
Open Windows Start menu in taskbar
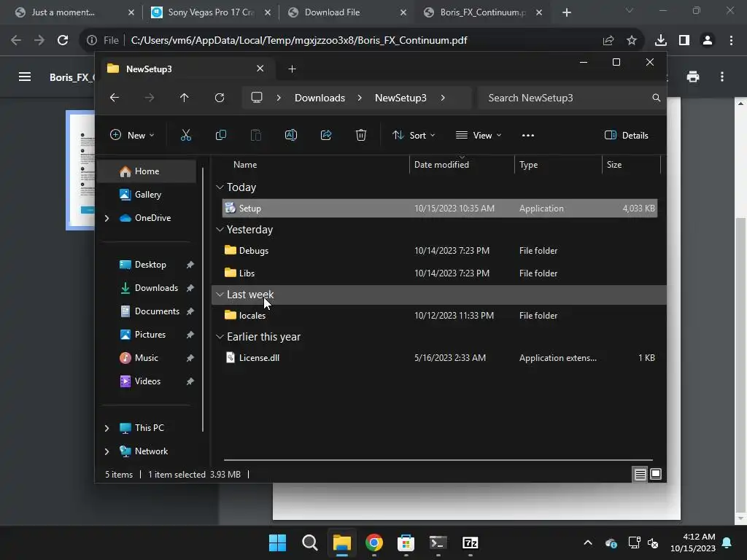coord(277,542)
